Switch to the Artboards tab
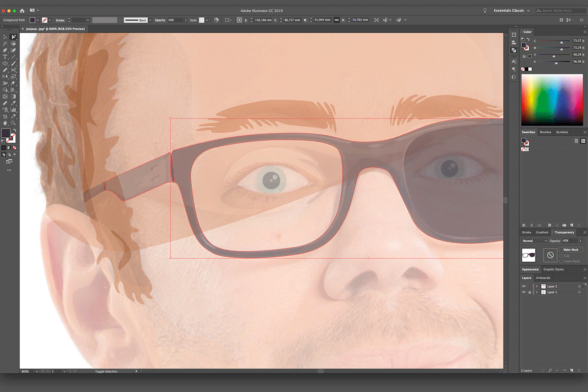This screenshot has height=392, width=588. click(x=543, y=278)
